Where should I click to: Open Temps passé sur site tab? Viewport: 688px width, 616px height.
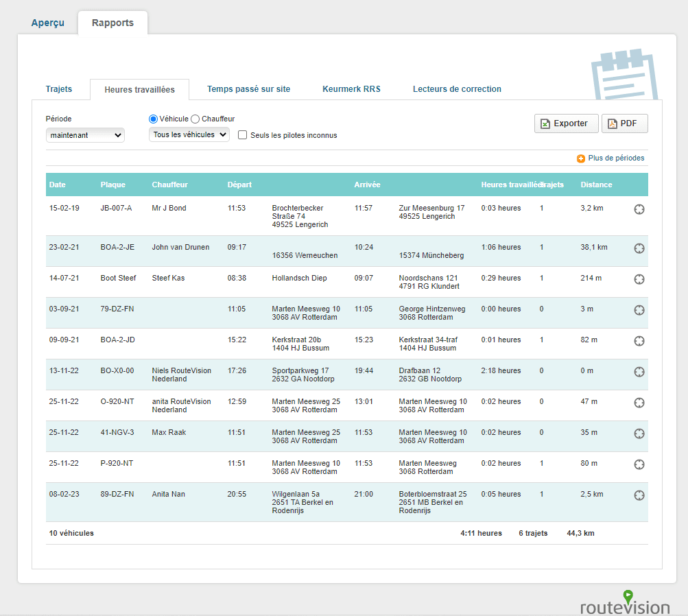[x=248, y=89]
